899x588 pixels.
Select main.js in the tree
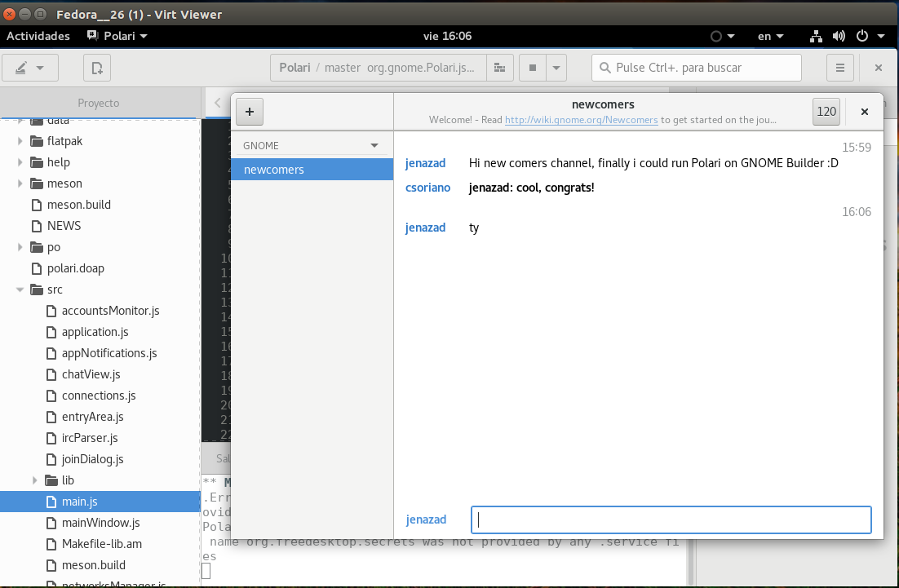point(100,502)
